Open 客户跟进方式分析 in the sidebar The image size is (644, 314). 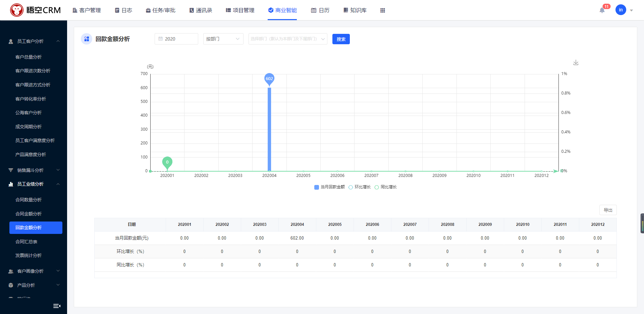pos(33,85)
